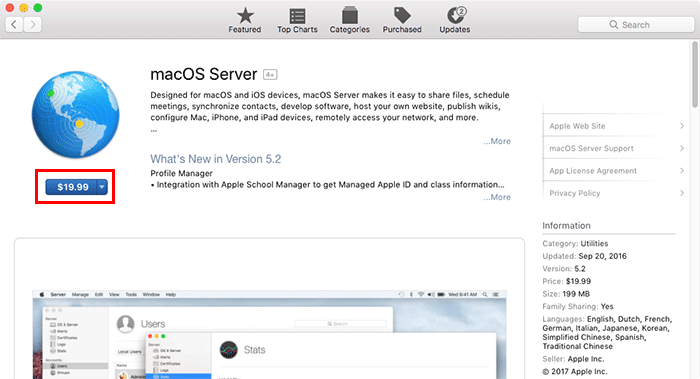The image size is (700, 379).
Task: Open the Purchased tag tab
Action: click(402, 21)
